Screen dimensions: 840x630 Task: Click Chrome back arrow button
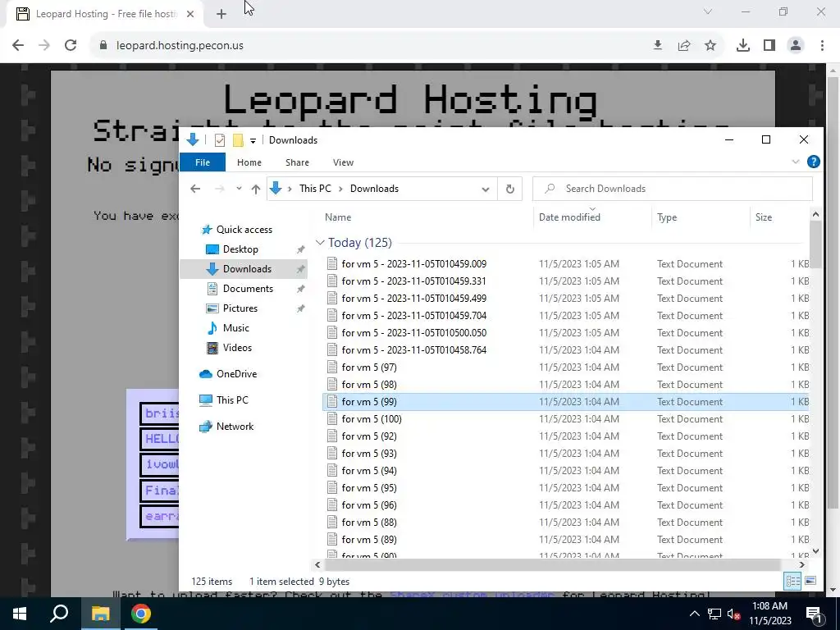[18, 46]
